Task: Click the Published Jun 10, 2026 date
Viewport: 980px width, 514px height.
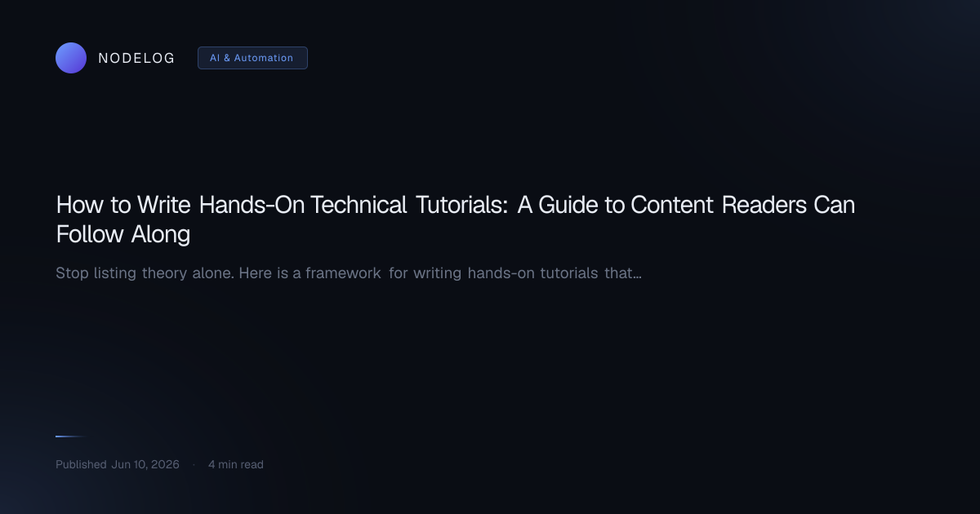Action: pyautogui.click(x=118, y=464)
